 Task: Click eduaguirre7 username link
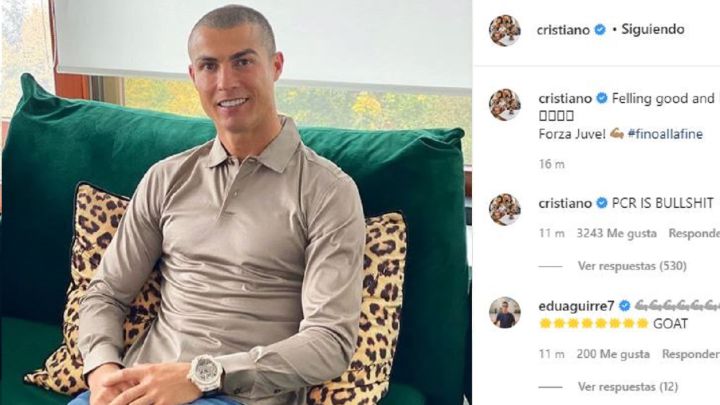[576, 306]
